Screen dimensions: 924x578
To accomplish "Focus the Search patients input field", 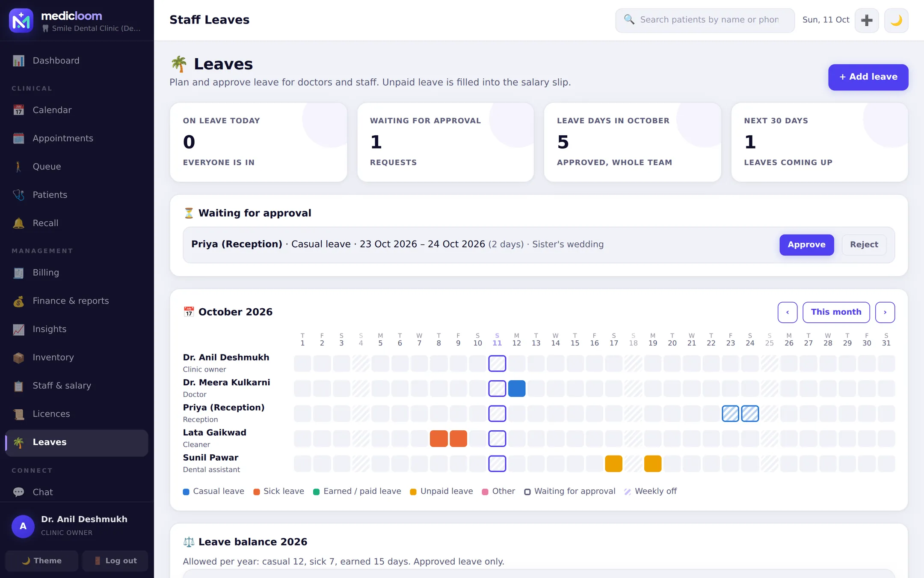I will tap(705, 20).
